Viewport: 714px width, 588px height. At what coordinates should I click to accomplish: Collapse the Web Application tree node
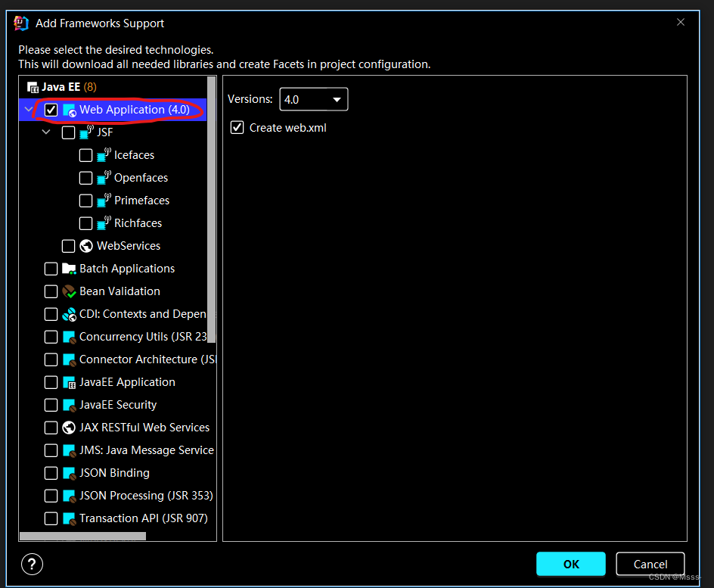[x=29, y=109]
